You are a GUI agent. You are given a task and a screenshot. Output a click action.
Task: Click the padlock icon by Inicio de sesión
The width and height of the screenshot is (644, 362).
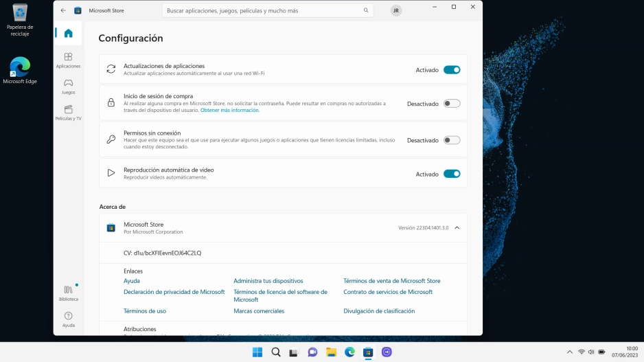(111, 103)
